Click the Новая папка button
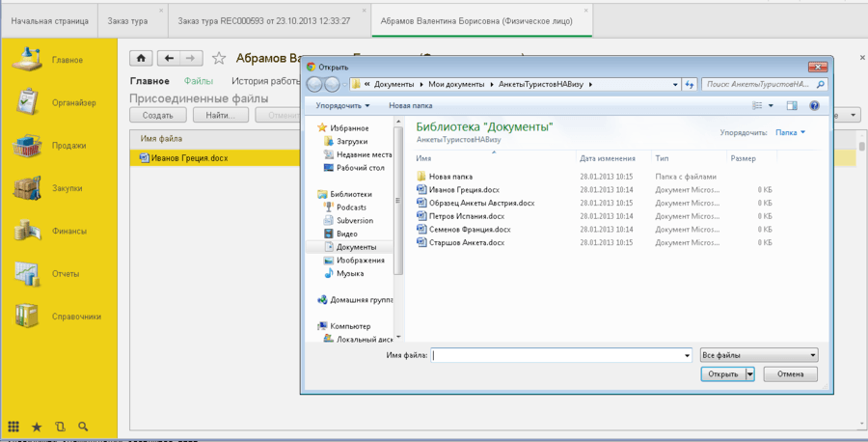This screenshot has height=442, width=868. [411, 105]
